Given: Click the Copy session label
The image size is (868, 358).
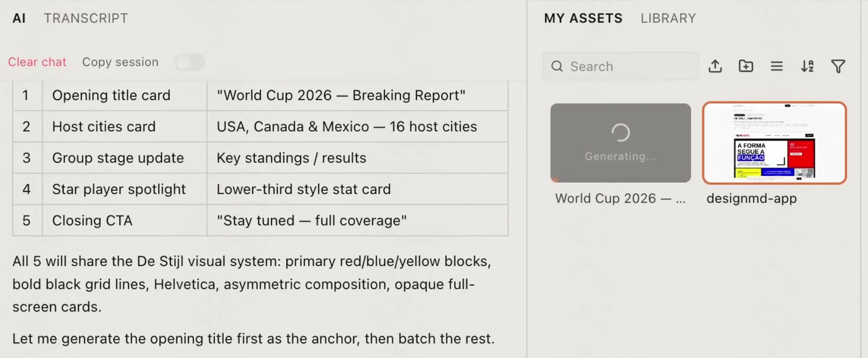Looking at the screenshot, I should click(120, 62).
